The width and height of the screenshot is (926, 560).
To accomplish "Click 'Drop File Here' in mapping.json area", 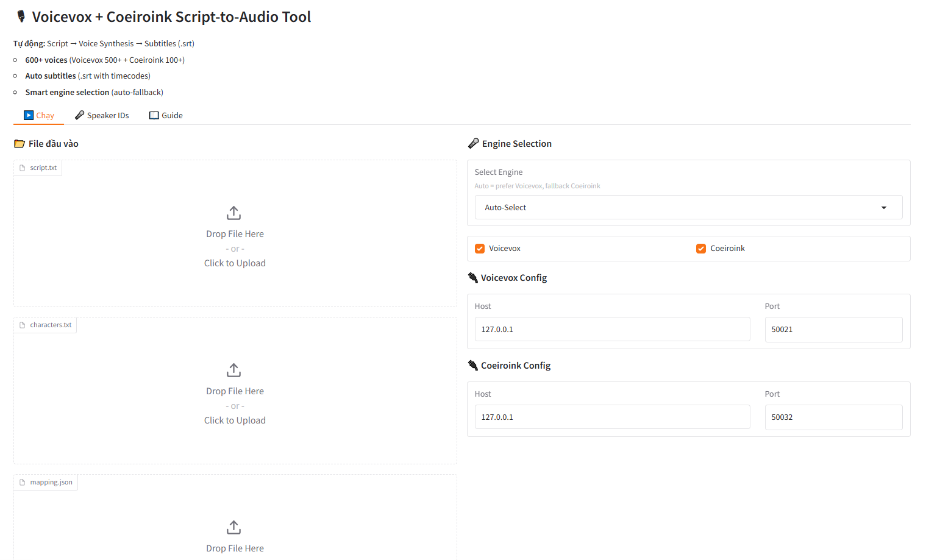I will click(x=235, y=548).
